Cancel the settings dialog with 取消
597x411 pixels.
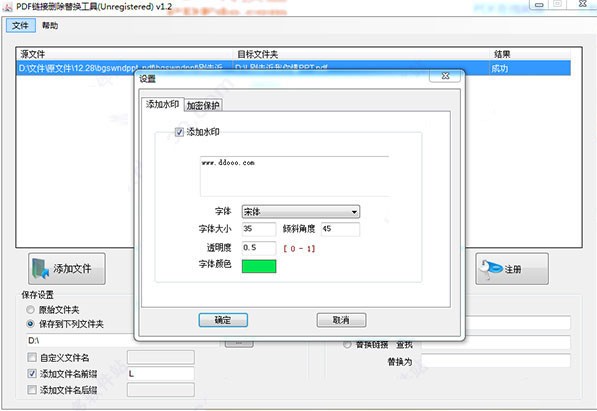click(342, 320)
